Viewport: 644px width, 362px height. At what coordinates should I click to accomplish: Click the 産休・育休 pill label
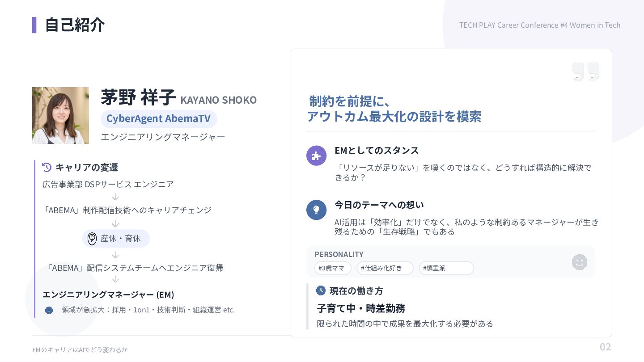[120, 239]
